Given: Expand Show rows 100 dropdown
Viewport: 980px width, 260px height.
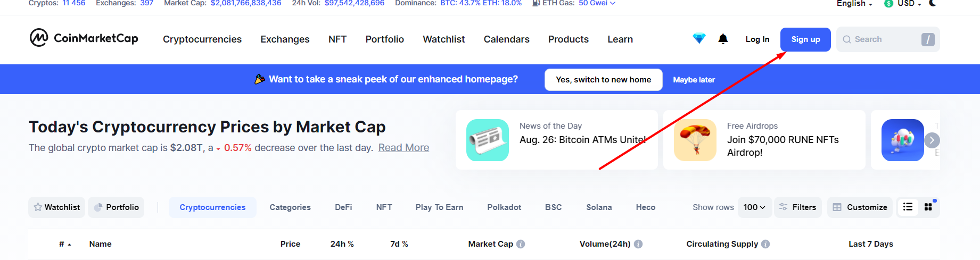Looking at the screenshot, I should tap(754, 207).
